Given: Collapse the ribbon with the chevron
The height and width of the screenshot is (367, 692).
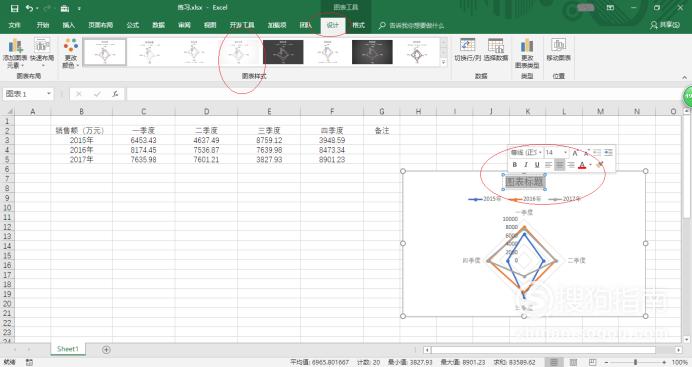Looking at the screenshot, I should (x=684, y=77).
